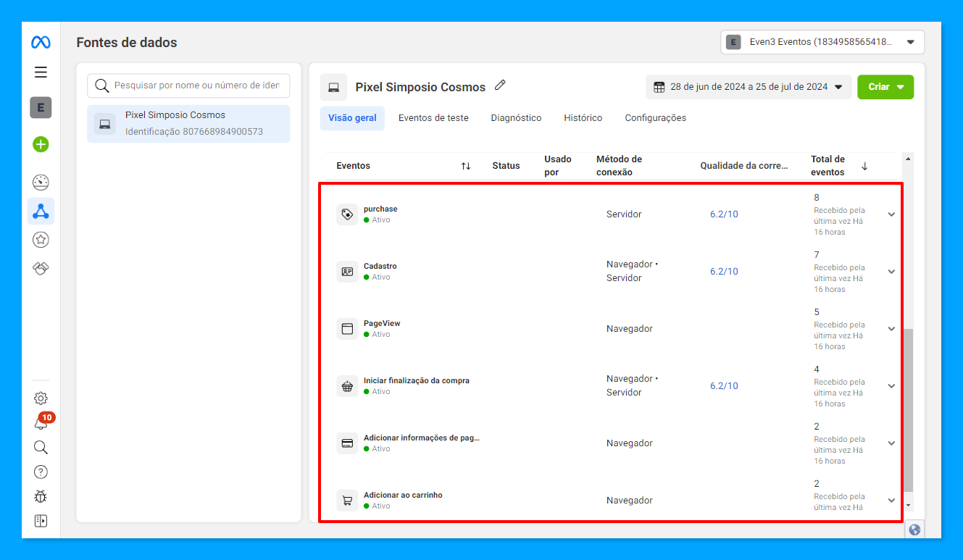
Task: Sort events by name using arrows icon
Action: tap(466, 166)
